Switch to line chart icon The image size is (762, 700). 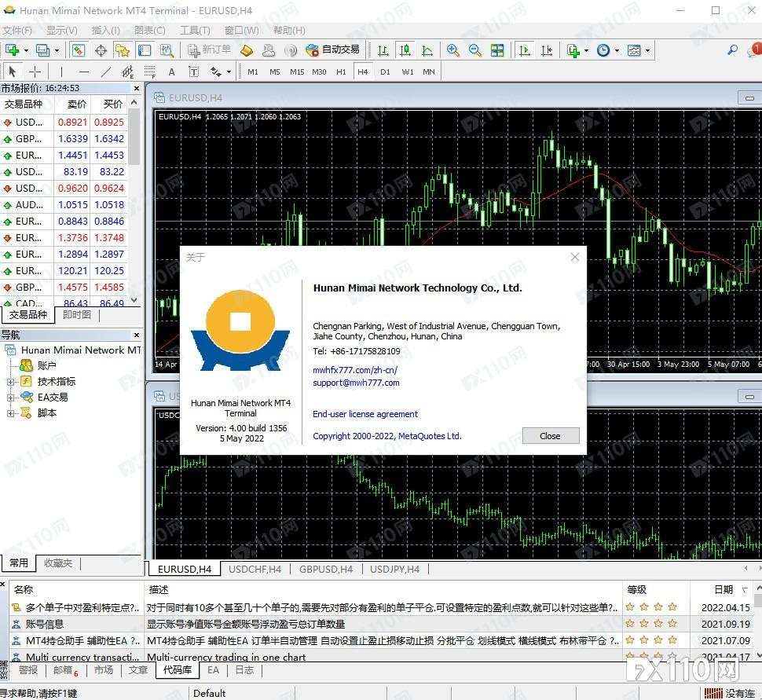click(427, 50)
